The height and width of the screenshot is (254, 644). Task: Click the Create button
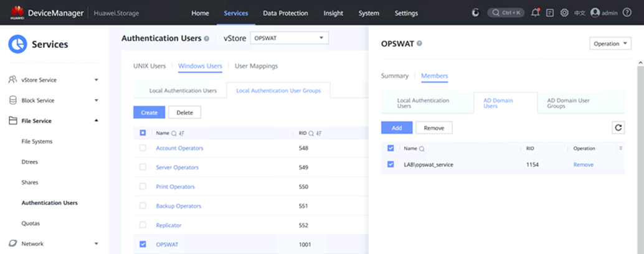pos(149,113)
